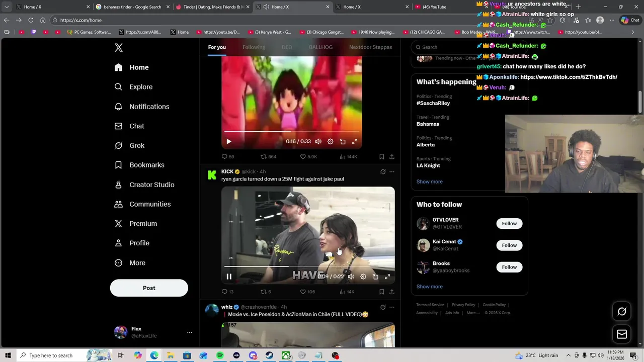The image size is (644, 362).
Task: Play the Dora cartoon video
Action: point(229,142)
